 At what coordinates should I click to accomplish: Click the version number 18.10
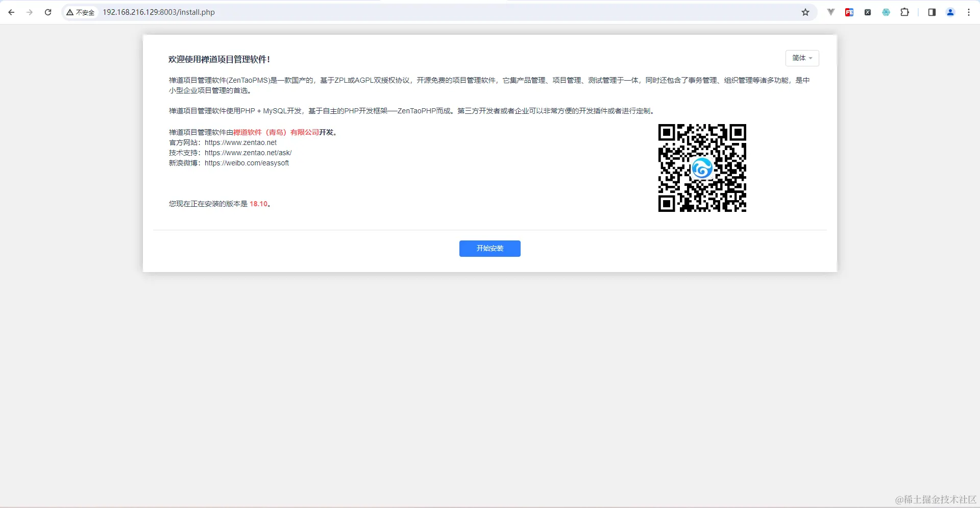pos(258,204)
